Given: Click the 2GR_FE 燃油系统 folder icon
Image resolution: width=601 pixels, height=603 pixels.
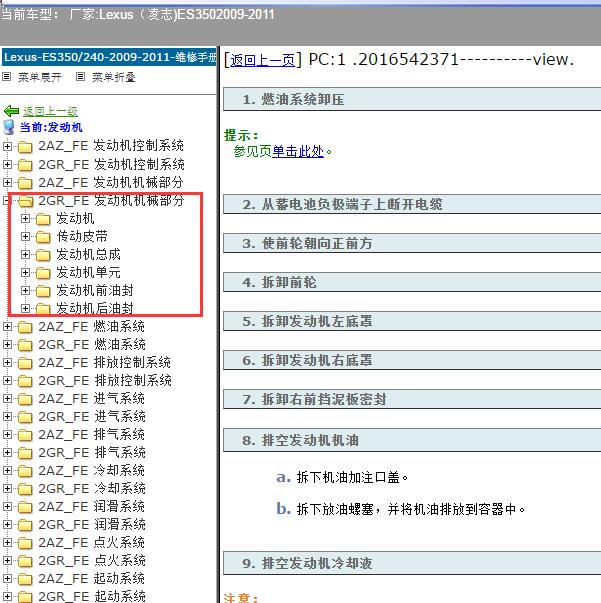Looking at the screenshot, I should [x=25, y=345].
